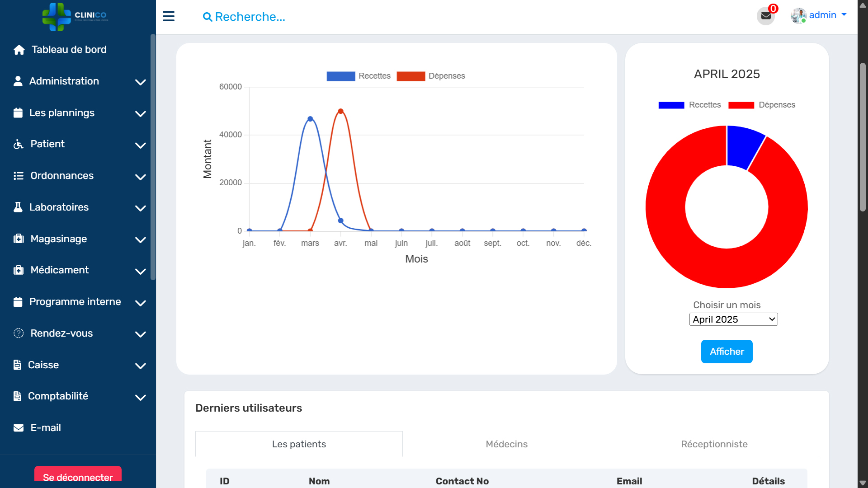Click the Patient wheelchair icon
Image resolution: width=868 pixels, height=488 pixels.
coord(19,144)
